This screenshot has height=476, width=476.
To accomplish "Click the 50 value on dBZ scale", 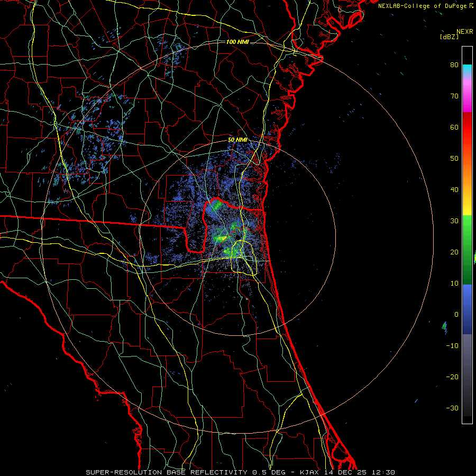I will click(454, 159).
